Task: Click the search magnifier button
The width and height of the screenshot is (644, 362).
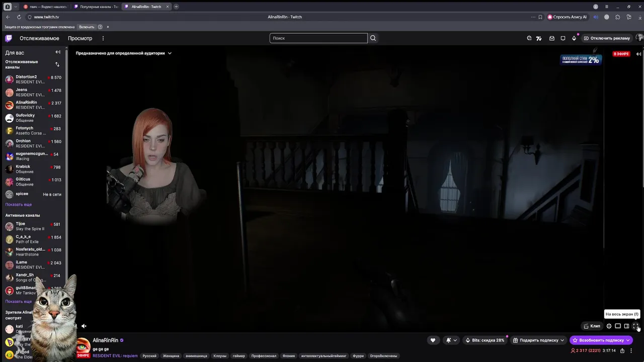Action: tap(373, 38)
